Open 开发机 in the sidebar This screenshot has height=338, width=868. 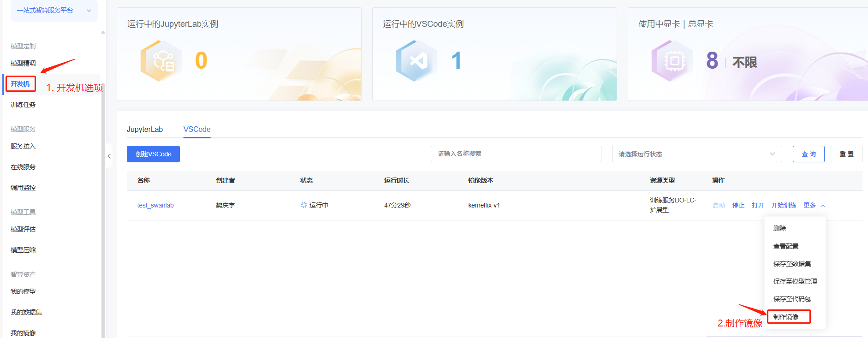click(20, 84)
